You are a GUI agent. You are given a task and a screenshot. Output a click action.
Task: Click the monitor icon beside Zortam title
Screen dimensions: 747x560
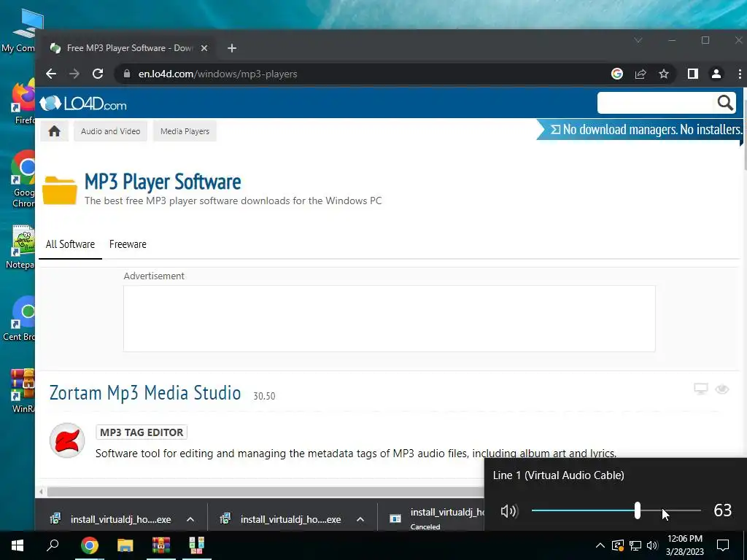pyautogui.click(x=701, y=389)
